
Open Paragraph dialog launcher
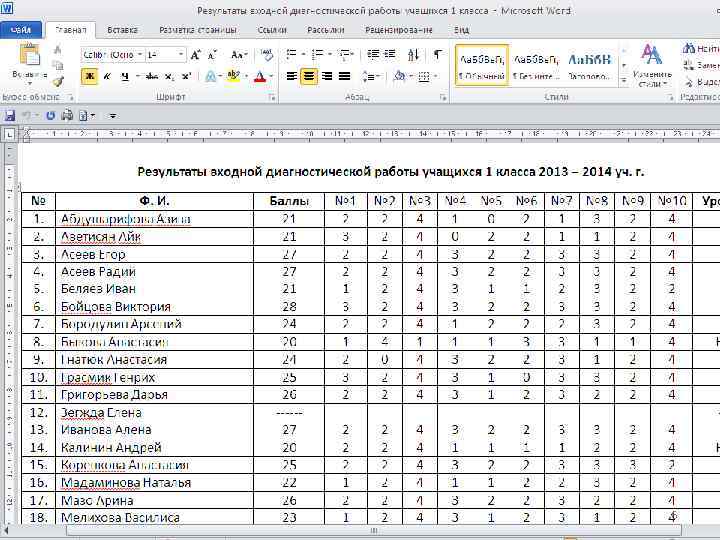click(443, 97)
